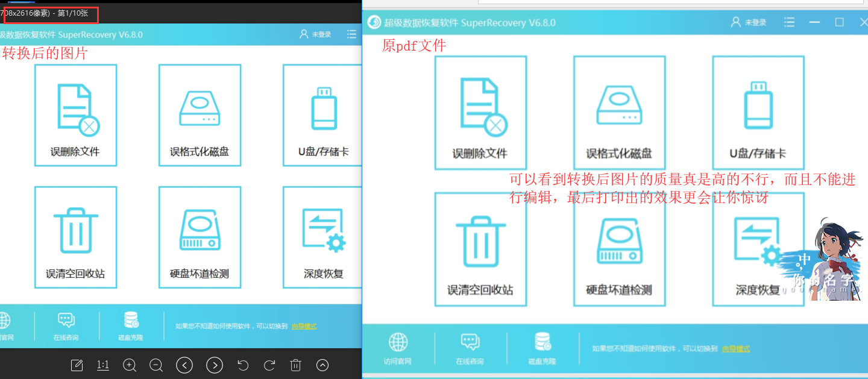Screen dimensions: 868x379
Task: Open the list menu icon in right window
Action: click(789, 22)
